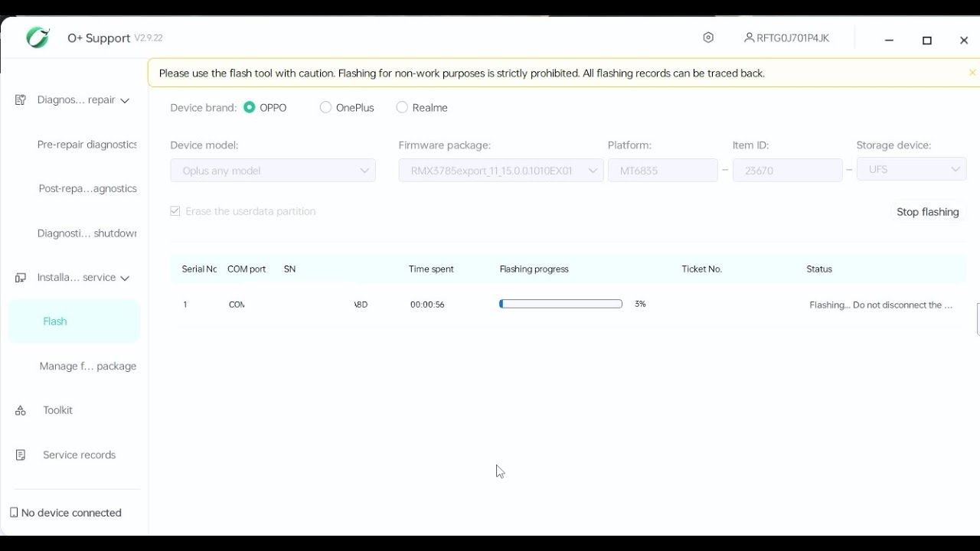Click the Diagnosis repair sidebar icon
The height and width of the screenshot is (551, 980).
(x=21, y=99)
